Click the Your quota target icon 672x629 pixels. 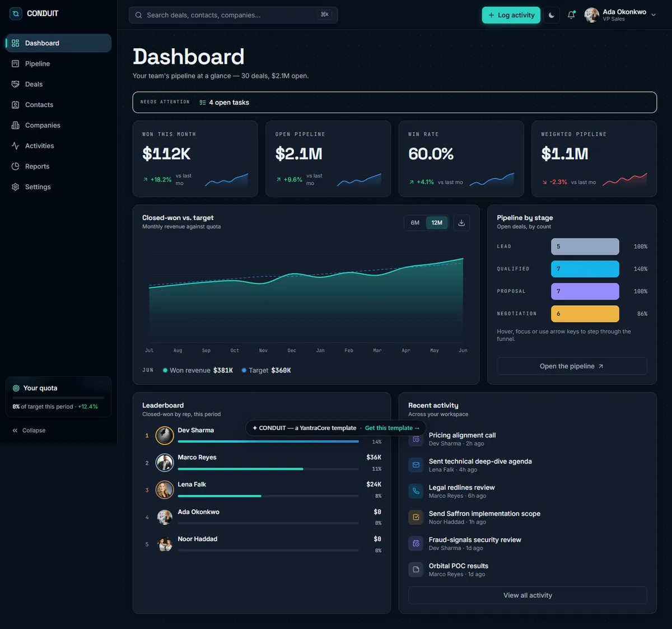click(x=16, y=388)
